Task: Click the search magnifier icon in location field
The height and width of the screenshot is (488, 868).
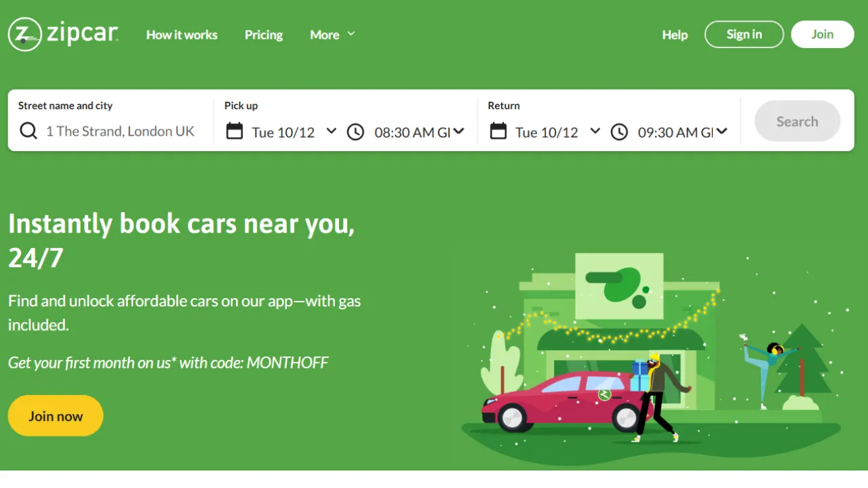Action: click(x=28, y=131)
